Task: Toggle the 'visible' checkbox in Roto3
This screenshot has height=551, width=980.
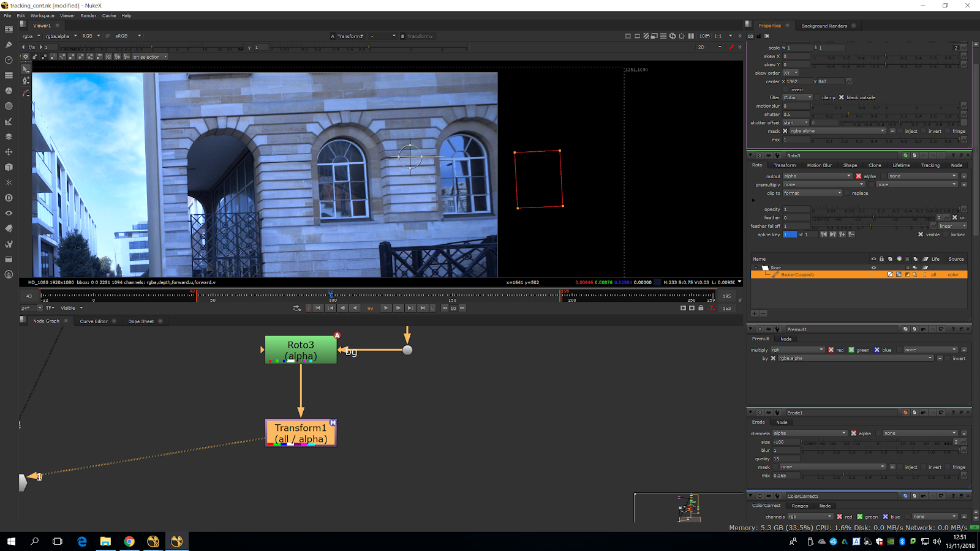Action: (921, 234)
